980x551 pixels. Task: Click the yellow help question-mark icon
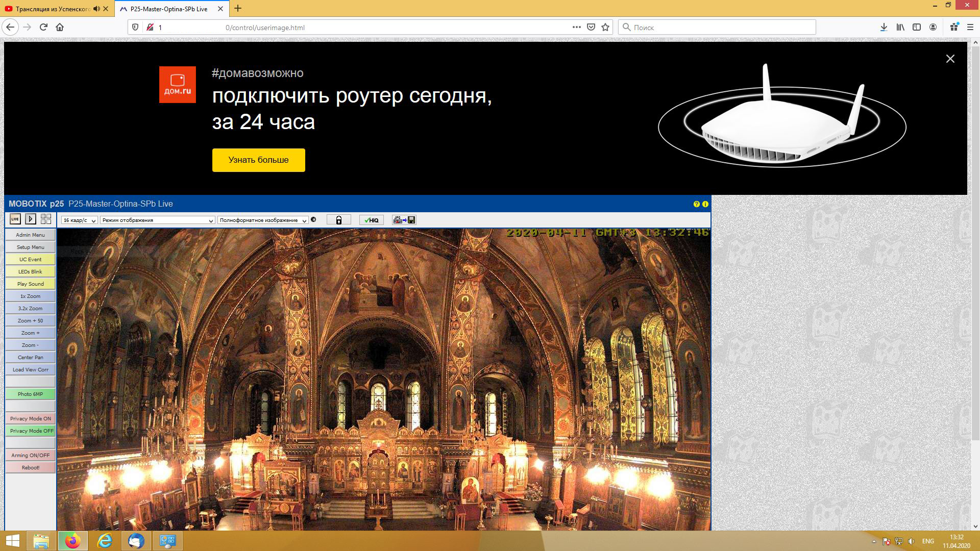(x=696, y=204)
